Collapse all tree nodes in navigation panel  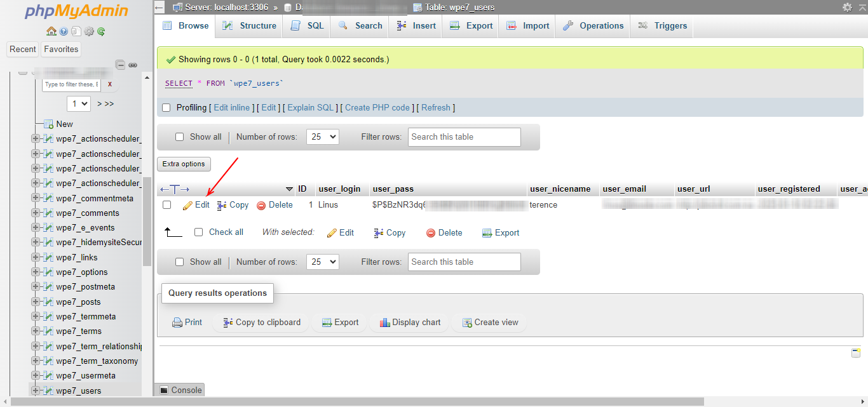[x=120, y=65]
